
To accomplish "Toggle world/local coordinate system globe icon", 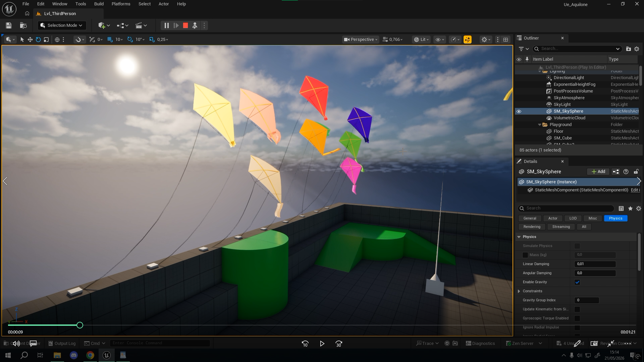I will point(57,40).
